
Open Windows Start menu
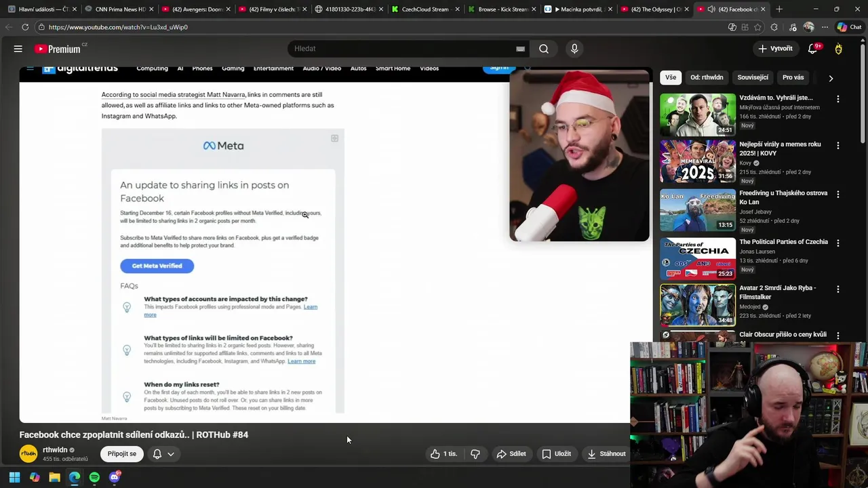14,477
